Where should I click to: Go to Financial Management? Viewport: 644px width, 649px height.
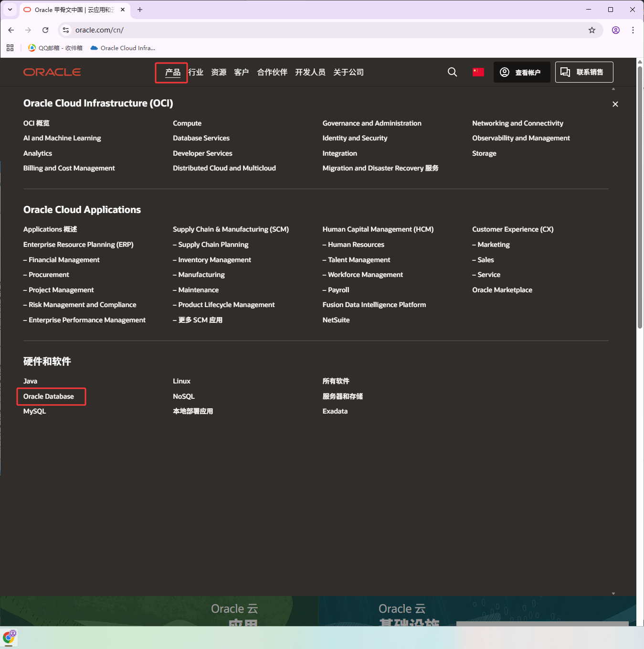point(62,260)
